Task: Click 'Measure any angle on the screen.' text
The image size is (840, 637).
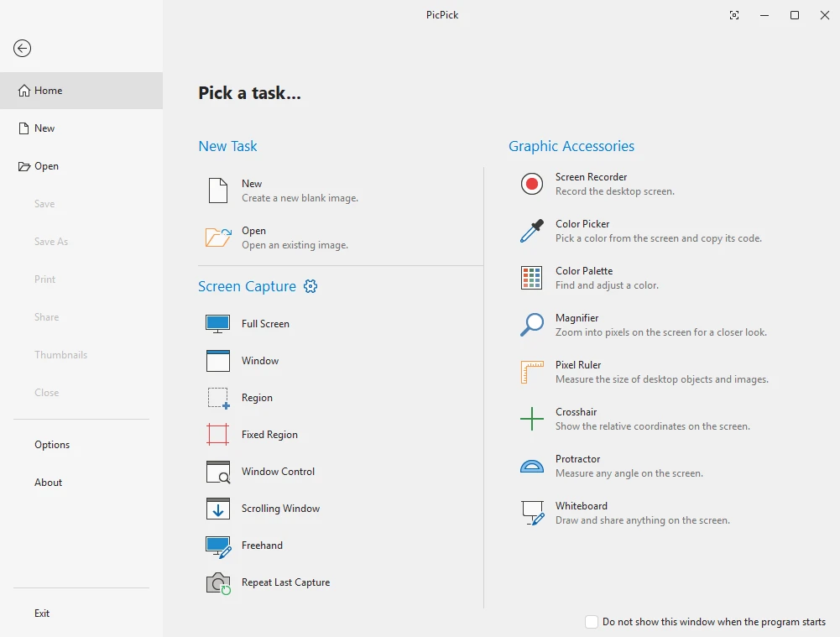Action: 629,473
